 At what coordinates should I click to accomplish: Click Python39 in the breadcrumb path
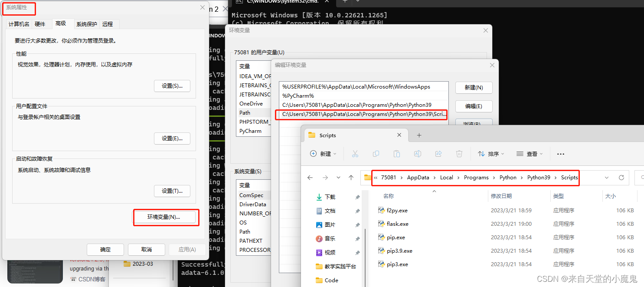pyautogui.click(x=539, y=177)
